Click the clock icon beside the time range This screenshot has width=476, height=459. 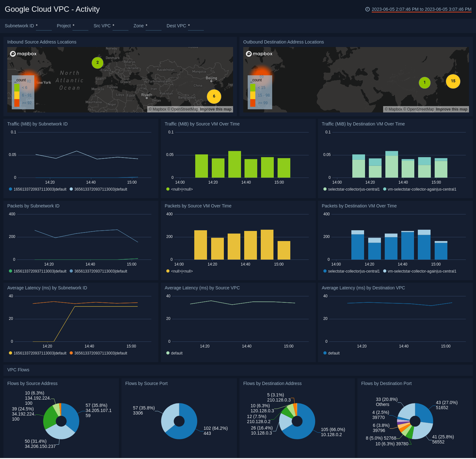368,10
